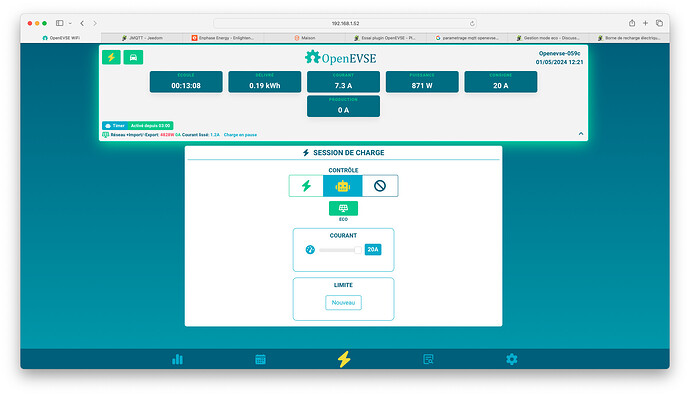Click the OpenEVSE logo
This screenshot has height=396, width=690.
[341, 58]
